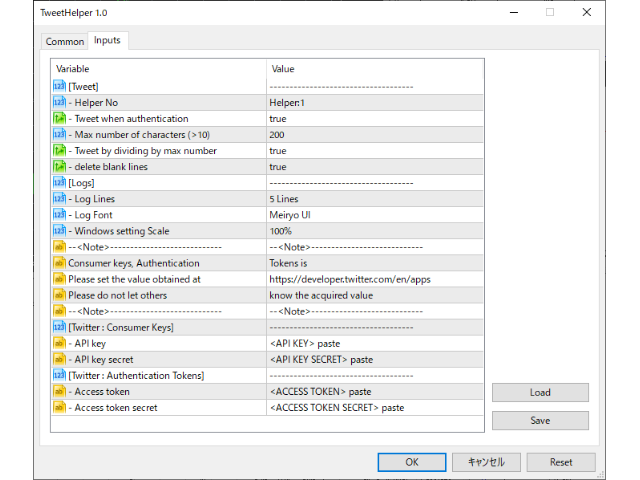Click the string icon next to API key
The image size is (640, 480).
(59, 343)
